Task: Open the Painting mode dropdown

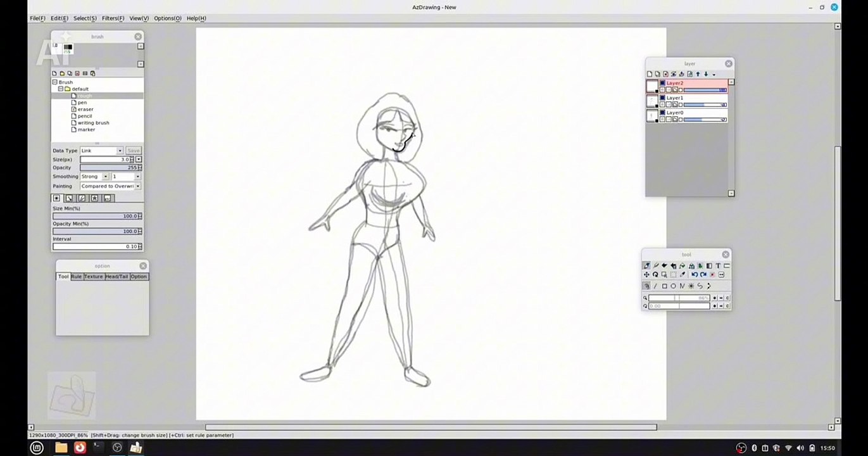Action: (110, 186)
